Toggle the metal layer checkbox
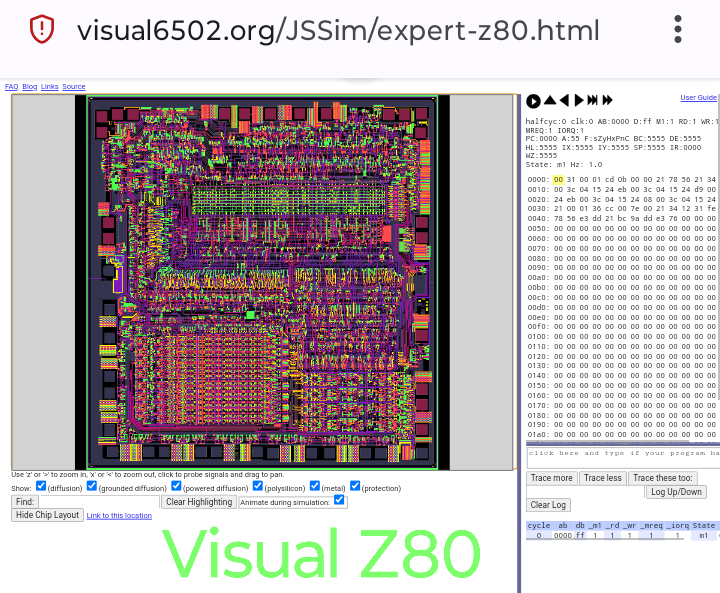The image size is (720, 593). [314, 486]
